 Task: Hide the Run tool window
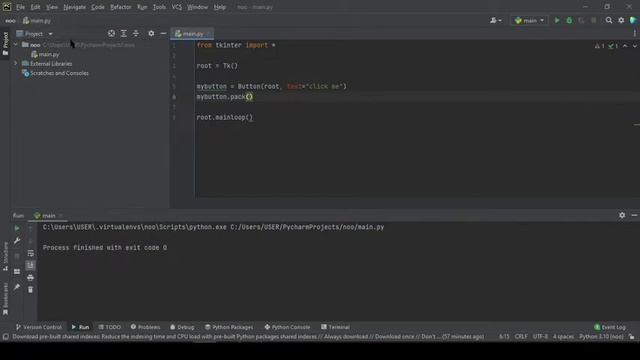634,215
